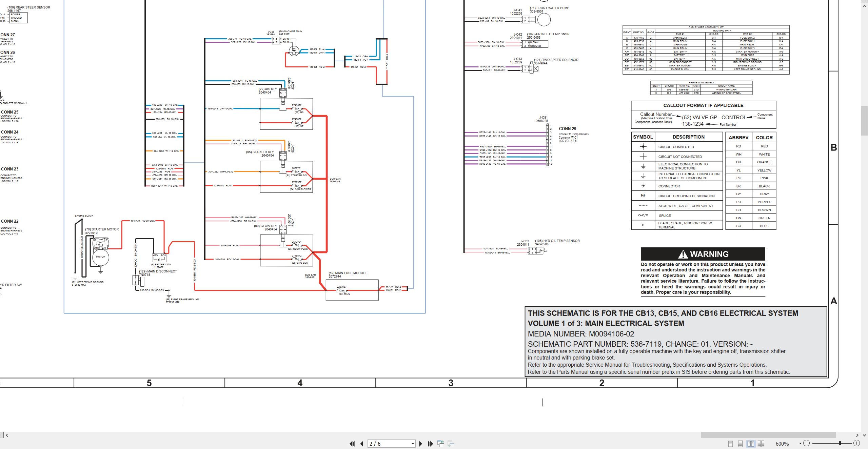This screenshot has height=449, width=868.
Task: Switch to continuous page view
Action: coord(741,444)
